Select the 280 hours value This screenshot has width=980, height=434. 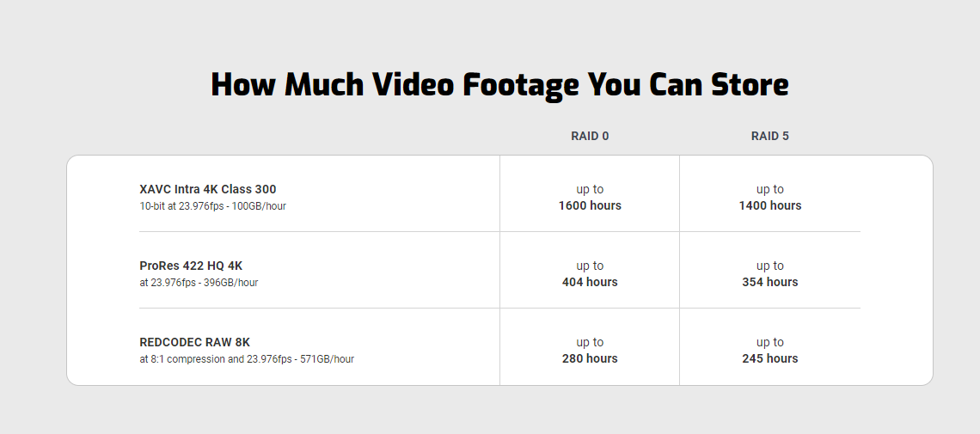click(590, 358)
